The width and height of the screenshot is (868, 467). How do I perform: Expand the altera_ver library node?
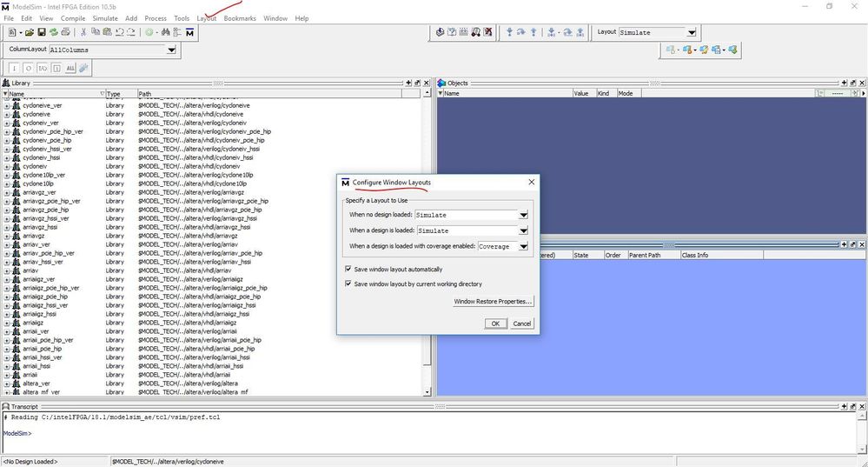tap(7, 384)
